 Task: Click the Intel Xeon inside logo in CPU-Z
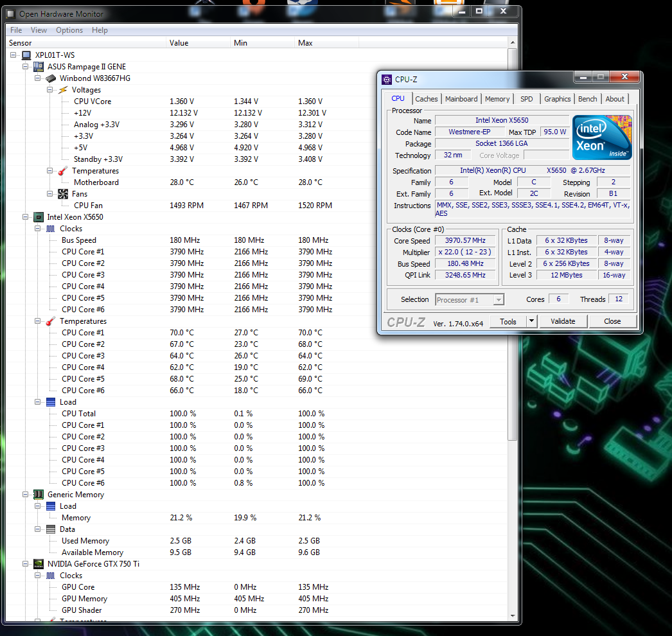(602, 137)
